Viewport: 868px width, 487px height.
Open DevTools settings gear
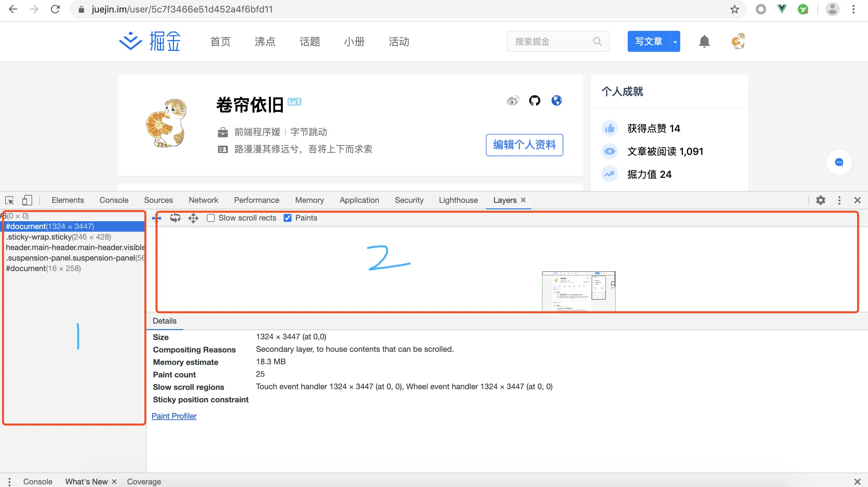(x=820, y=201)
